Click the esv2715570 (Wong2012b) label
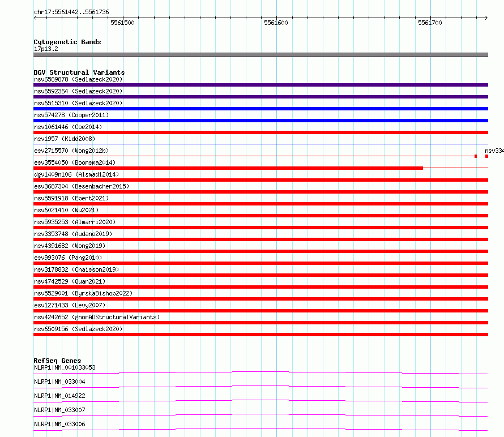Image resolution: width=504 pixels, height=437 pixels. 71,151
